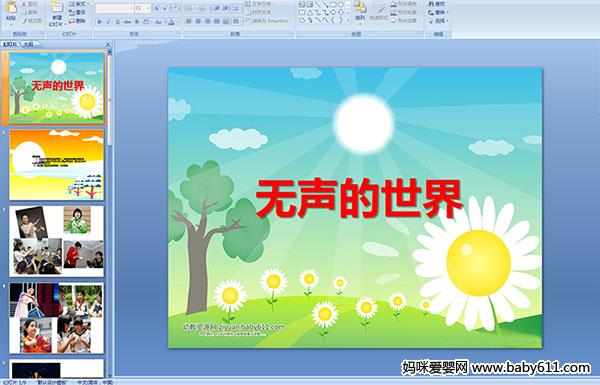Toggle Underline formatting in the font group
The width and height of the screenshot is (600, 385).
click(x=117, y=22)
